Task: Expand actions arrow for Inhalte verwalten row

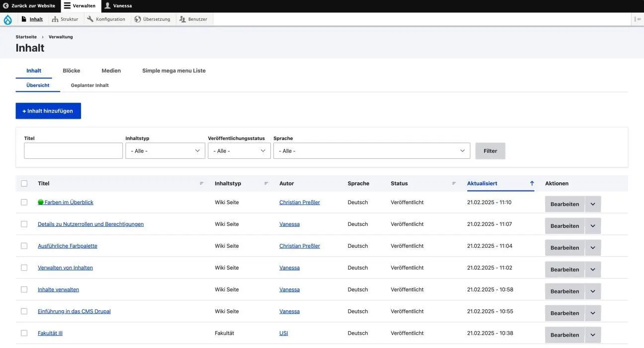Action: point(593,291)
